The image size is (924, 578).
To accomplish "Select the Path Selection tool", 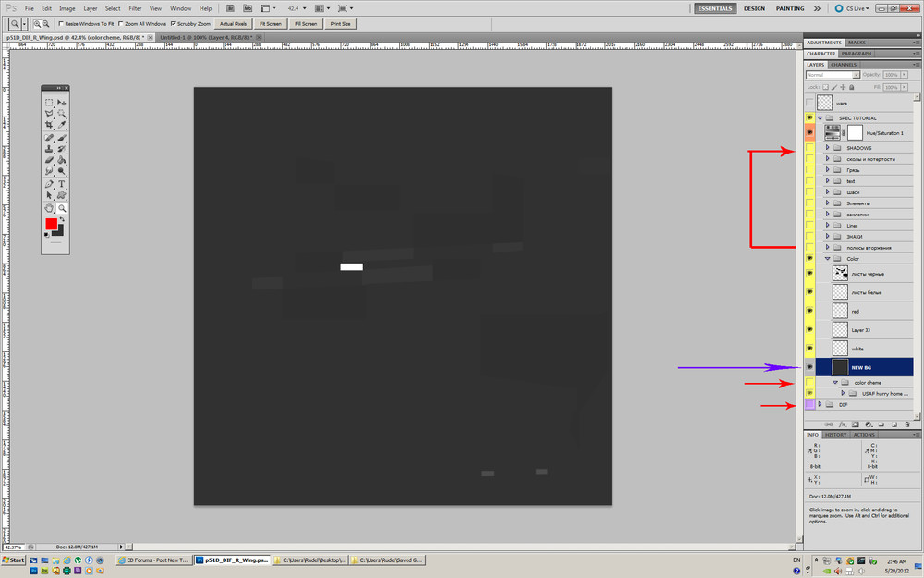I will pos(49,195).
